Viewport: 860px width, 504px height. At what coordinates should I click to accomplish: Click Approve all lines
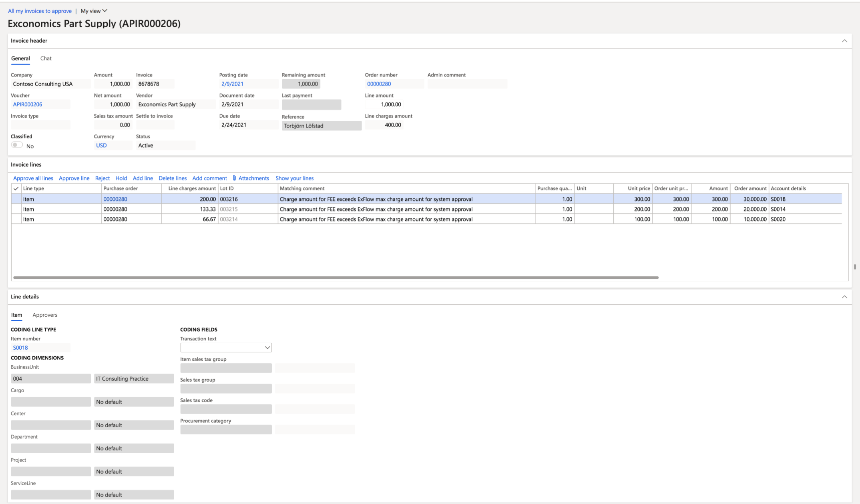[33, 178]
